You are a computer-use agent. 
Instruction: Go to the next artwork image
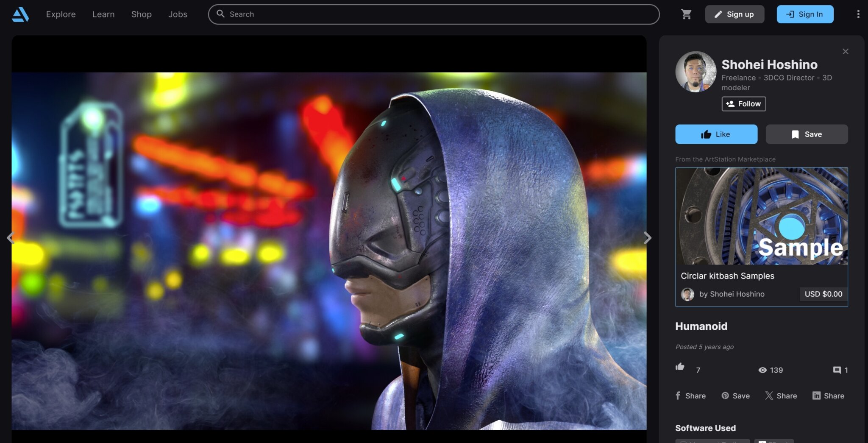click(647, 238)
